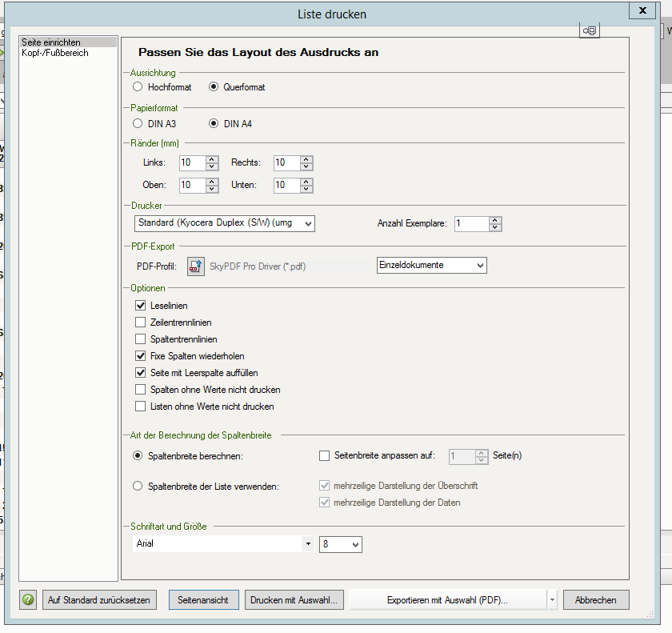Viewport: 672px width, 633px height.
Task: Decrease the Unten margin value
Action: click(306, 189)
